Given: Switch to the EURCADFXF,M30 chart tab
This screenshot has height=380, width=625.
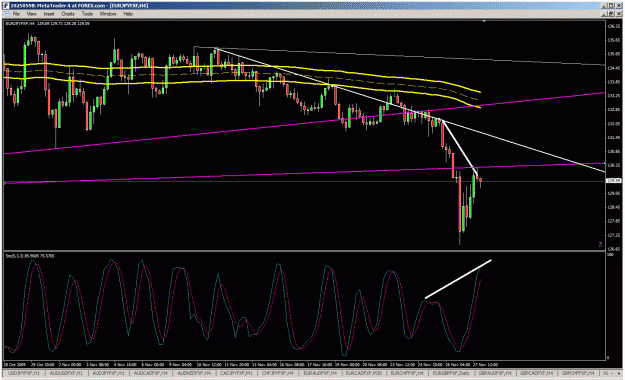Looking at the screenshot, I should point(364,373).
